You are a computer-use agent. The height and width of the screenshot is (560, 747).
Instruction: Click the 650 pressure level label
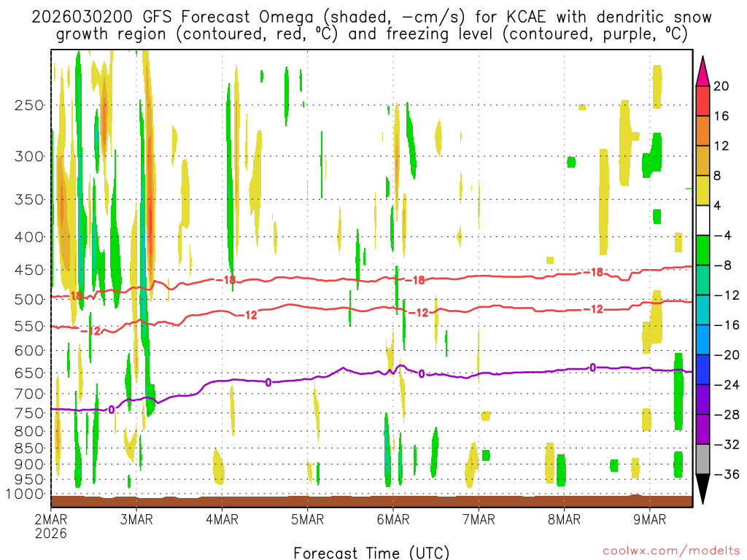29,373
